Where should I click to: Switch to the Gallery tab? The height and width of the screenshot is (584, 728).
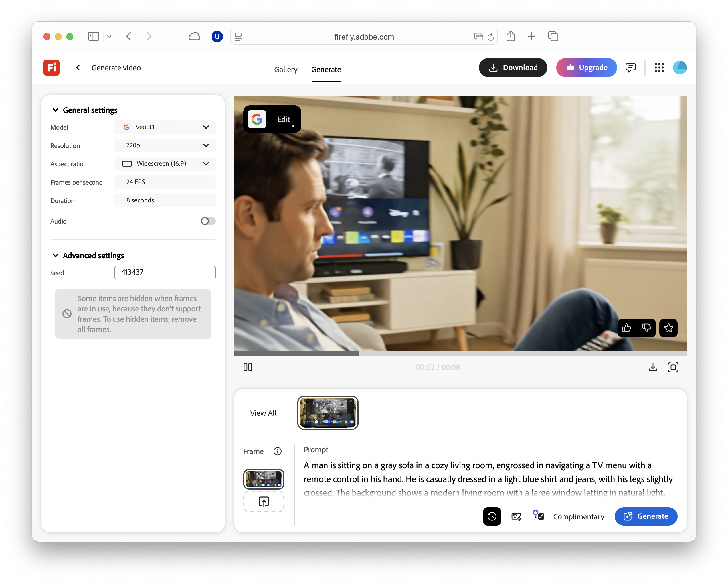286,70
